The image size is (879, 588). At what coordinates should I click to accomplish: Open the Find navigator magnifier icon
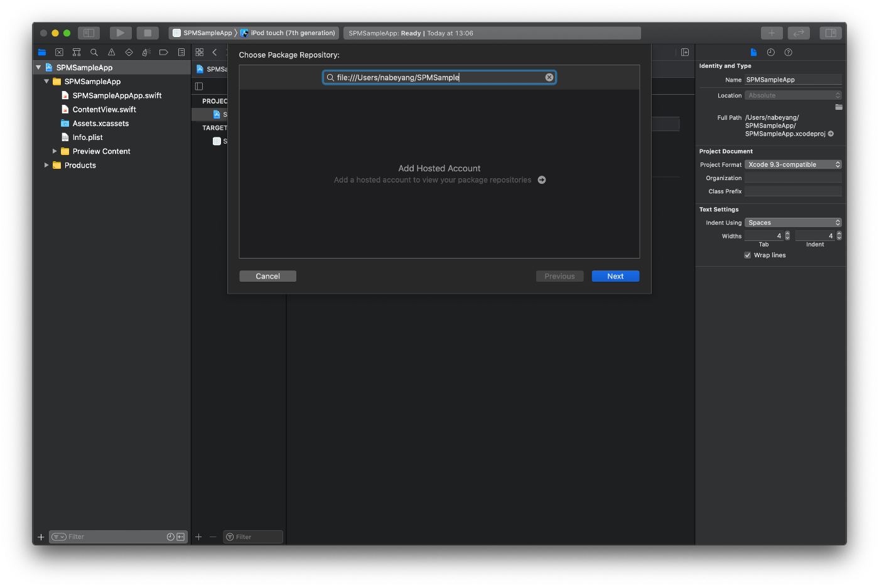coord(94,52)
